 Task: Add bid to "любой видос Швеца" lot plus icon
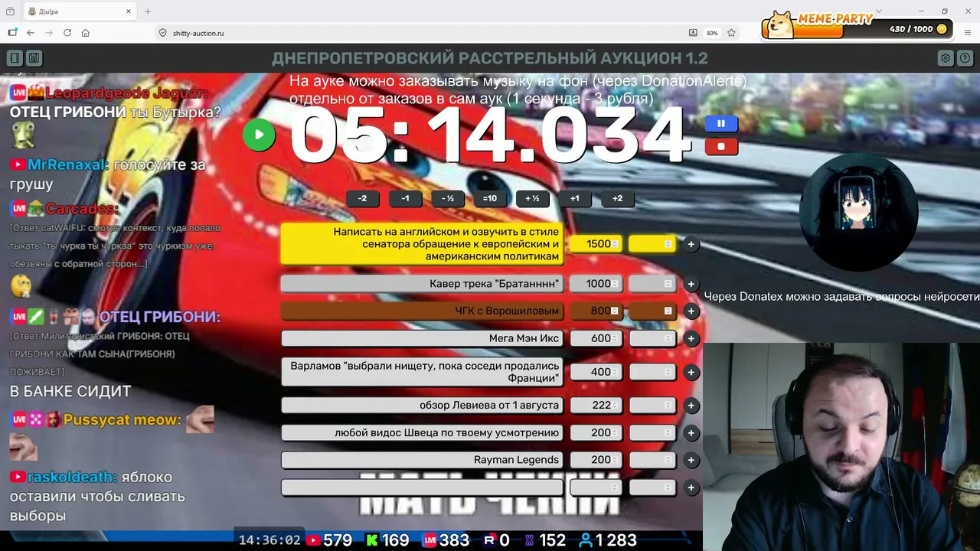[x=691, y=433]
